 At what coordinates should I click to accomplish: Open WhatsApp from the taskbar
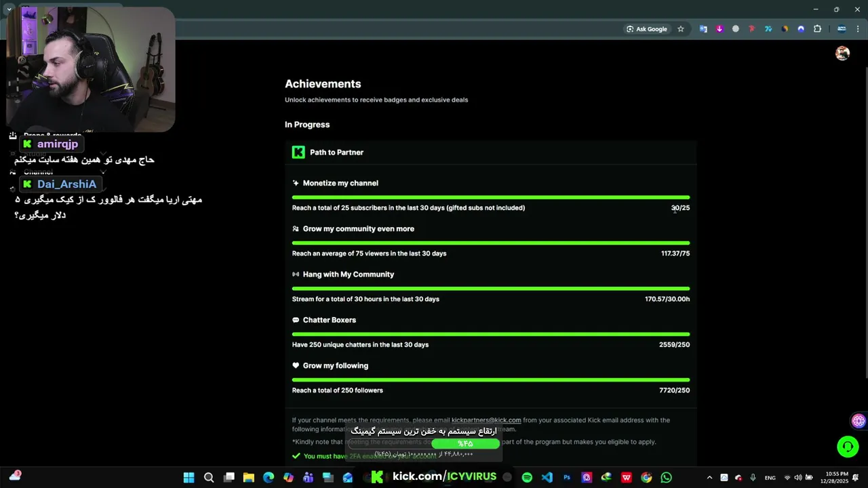click(x=667, y=477)
